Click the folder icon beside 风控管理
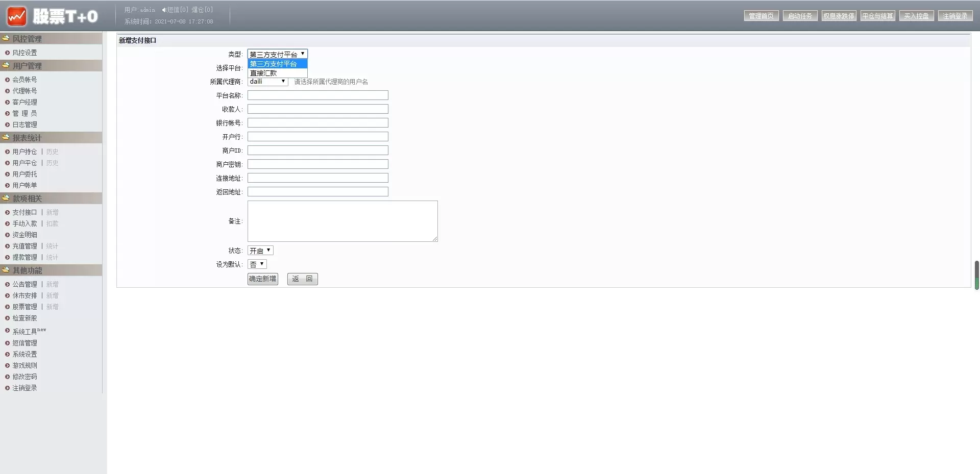The height and width of the screenshot is (474, 980). 6,38
